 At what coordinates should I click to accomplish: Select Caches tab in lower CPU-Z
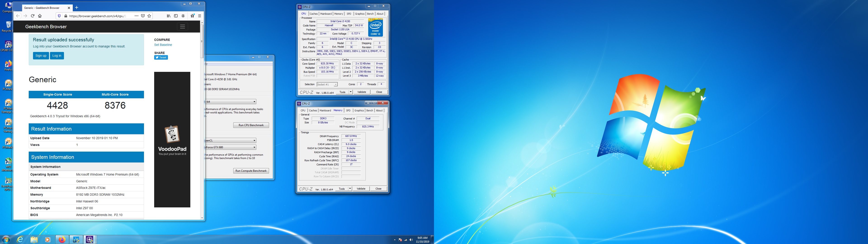pyautogui.click(x=313, y=110)
